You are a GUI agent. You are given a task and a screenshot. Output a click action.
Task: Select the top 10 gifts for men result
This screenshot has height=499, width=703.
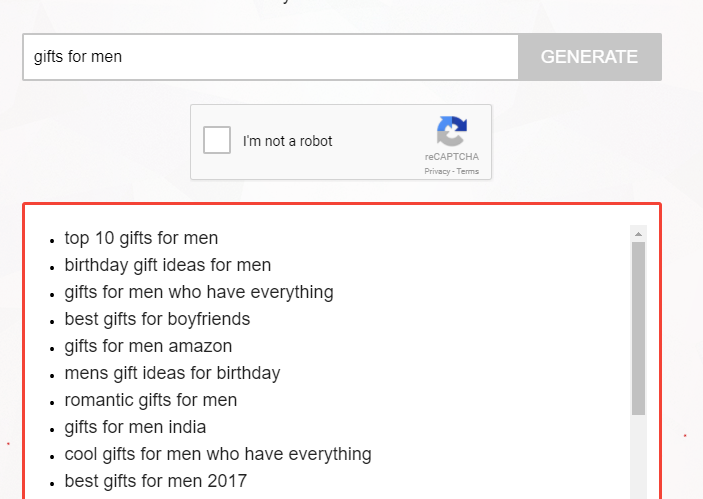141,238
